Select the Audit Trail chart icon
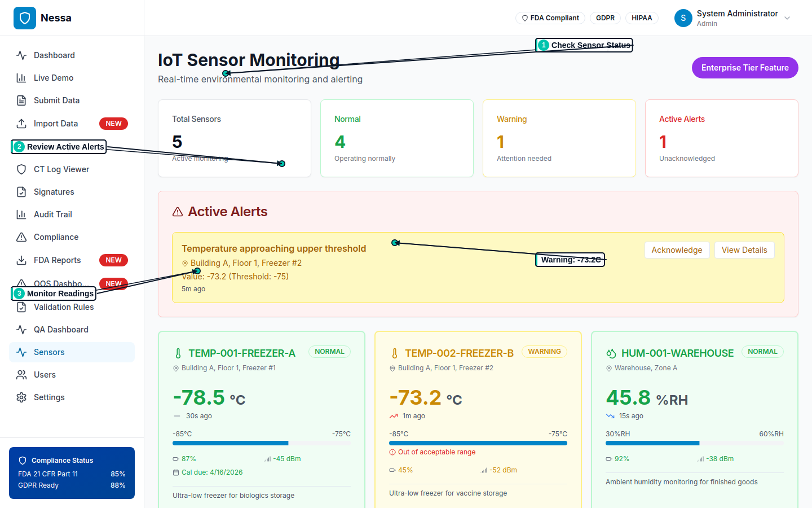The height and width of the screenshot is (508, 812). [21, 214]
